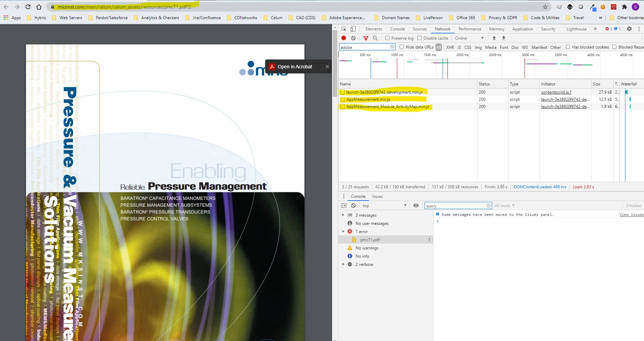Open the purple profile avatar
644x341 pixels.
(635, 7)
